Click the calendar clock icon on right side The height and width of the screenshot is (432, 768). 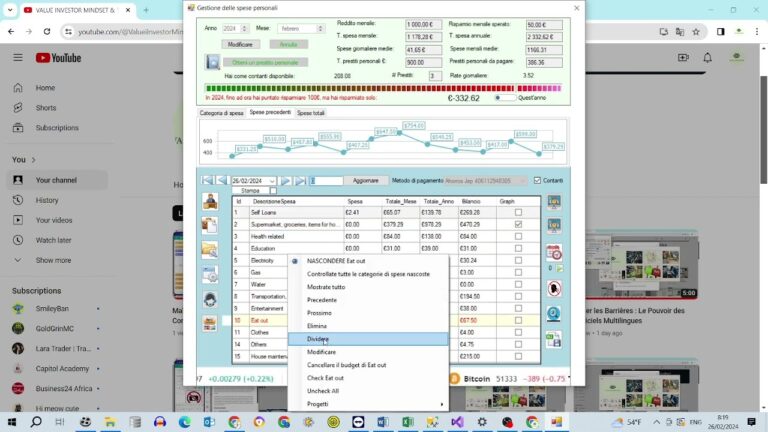tap(554, 252)
